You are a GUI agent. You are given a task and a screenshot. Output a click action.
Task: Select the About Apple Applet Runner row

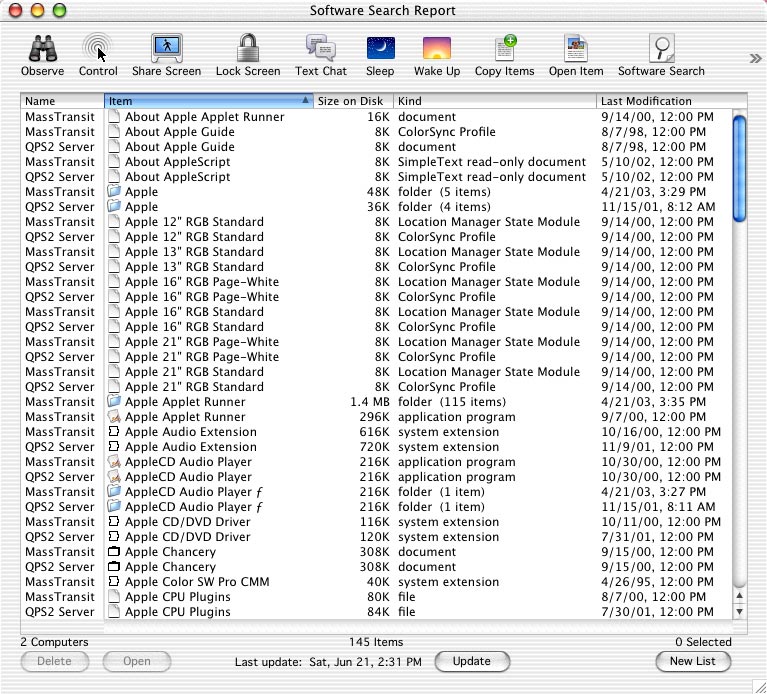tap(377, 117)
